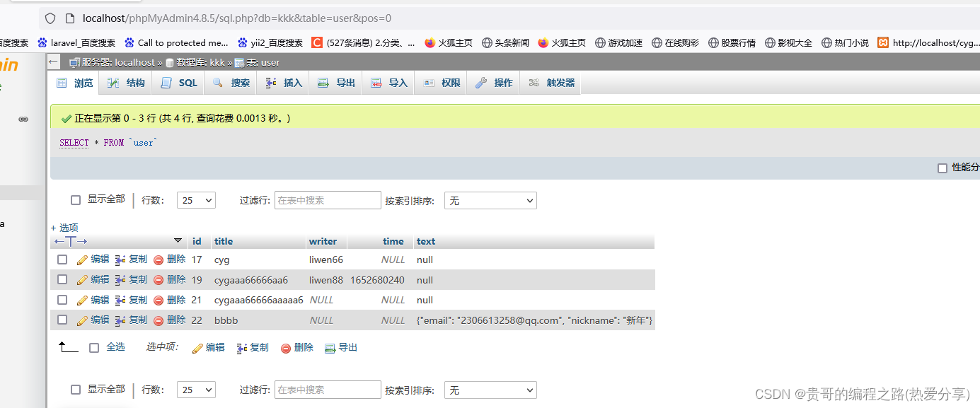Screen dimensions: 980x408
Task: Open the Call to protected me... bookmark
Action: pos(176,42)
